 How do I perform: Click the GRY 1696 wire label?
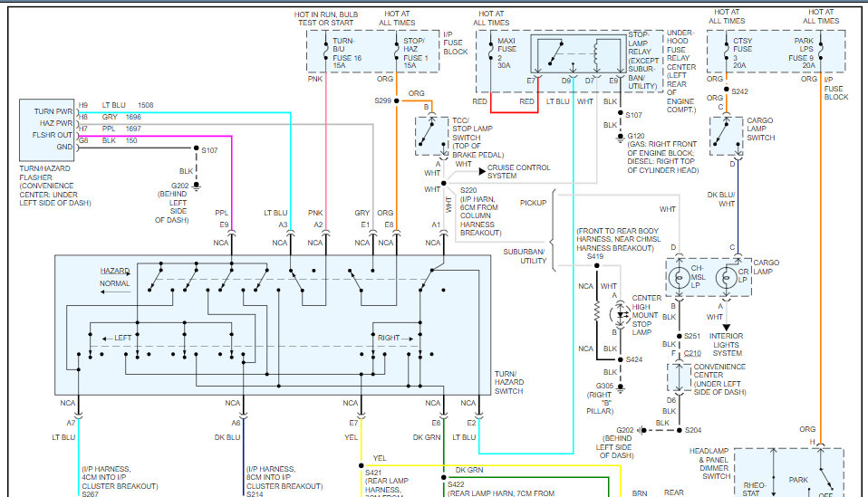pos(121,117)
